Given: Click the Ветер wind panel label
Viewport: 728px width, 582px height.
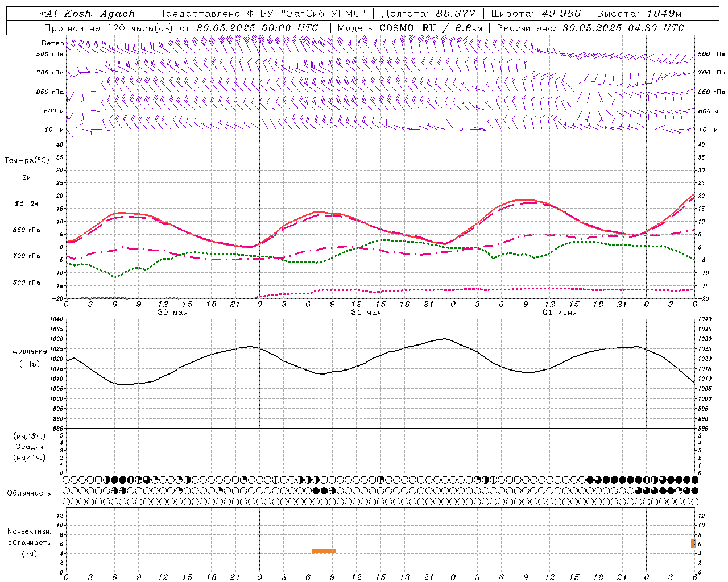Looking at the screenshot, I should (52, 43).
